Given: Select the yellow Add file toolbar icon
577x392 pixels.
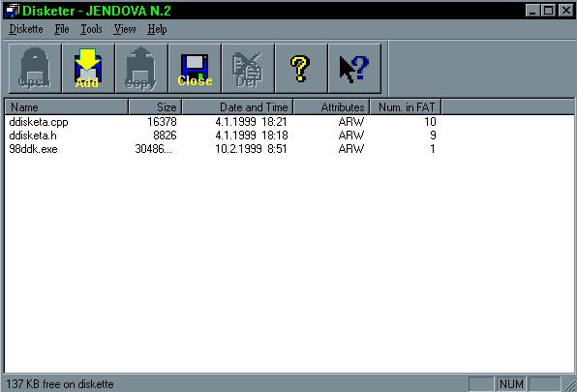Looking at the screenshot, I should click(x=88, y=69).
